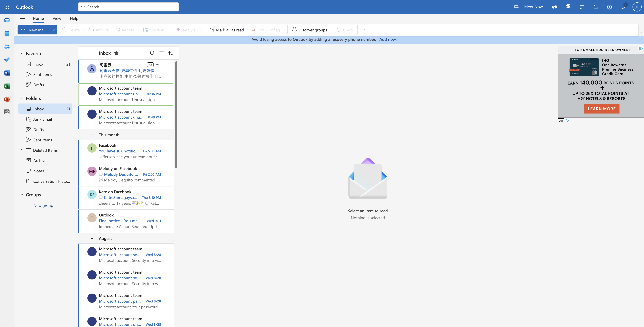Click the Meet Now button
Viewport: 644px width, 327px height.
point(529,7)
